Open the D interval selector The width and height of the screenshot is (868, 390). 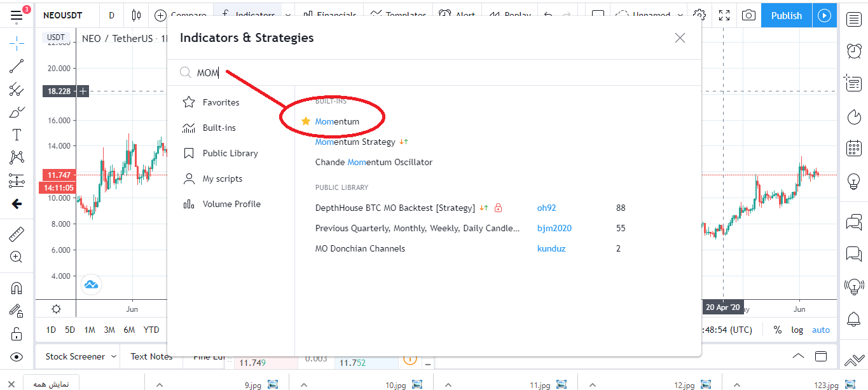(x=112, y=15)
